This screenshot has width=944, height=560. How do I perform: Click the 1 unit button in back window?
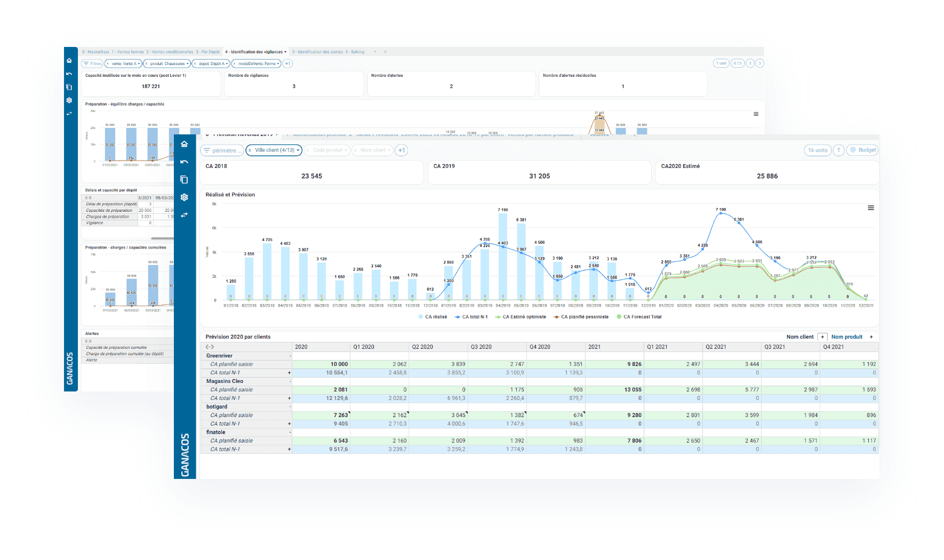(721, 63)
